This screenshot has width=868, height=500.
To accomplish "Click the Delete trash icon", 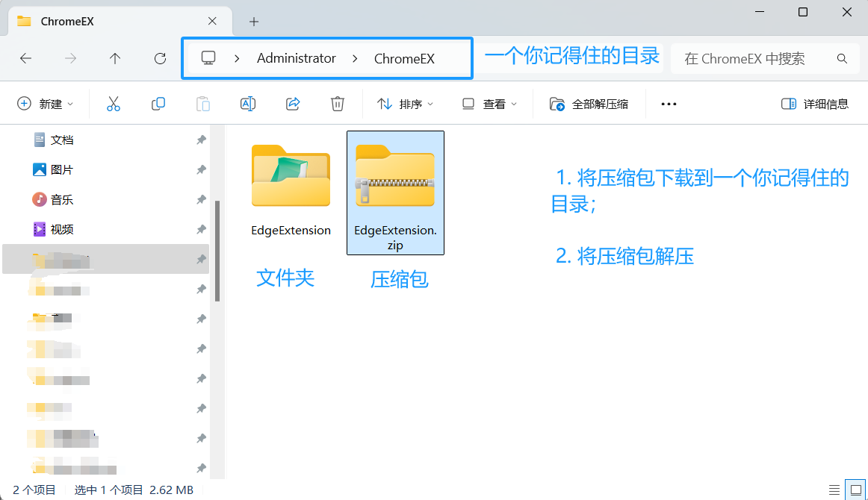I will pos(337,103).
